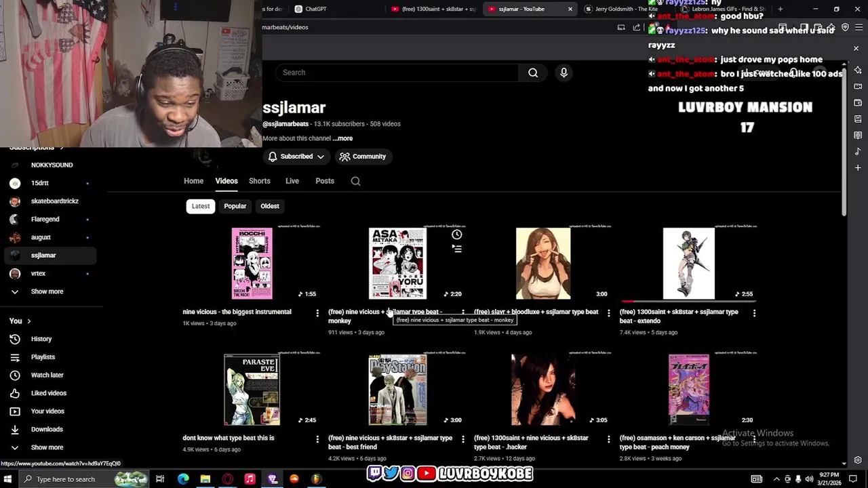Click the volume icon in system tray
The height and width of the screenshot is (488, 868).
click(809, 479)
